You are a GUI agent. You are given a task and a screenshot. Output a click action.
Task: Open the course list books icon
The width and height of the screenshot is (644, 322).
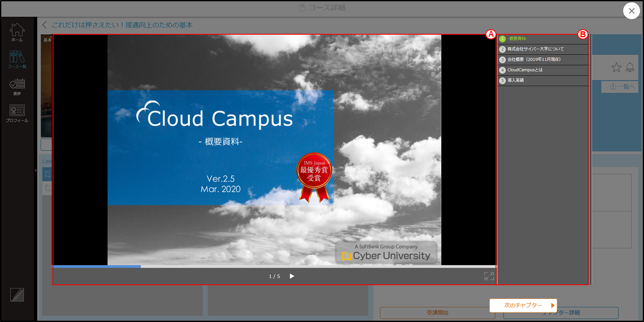click(17, 59)
